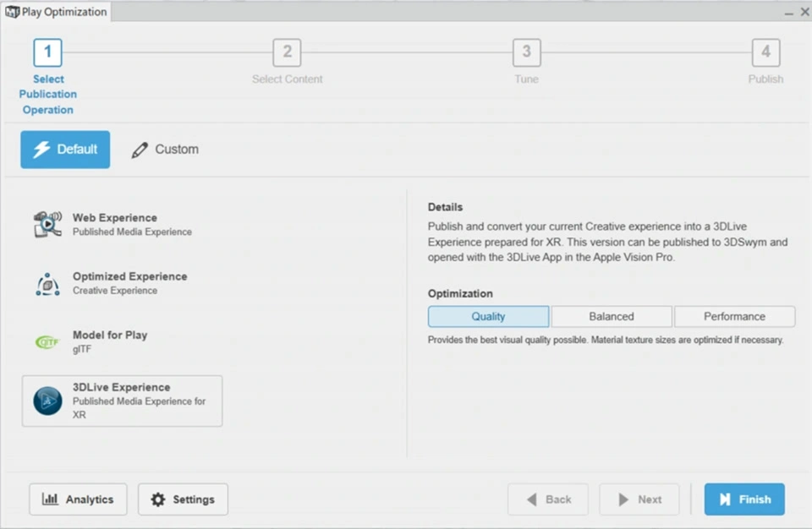Go Back to previous step
This screenshot has width=812, height=529.
point(548,499)
